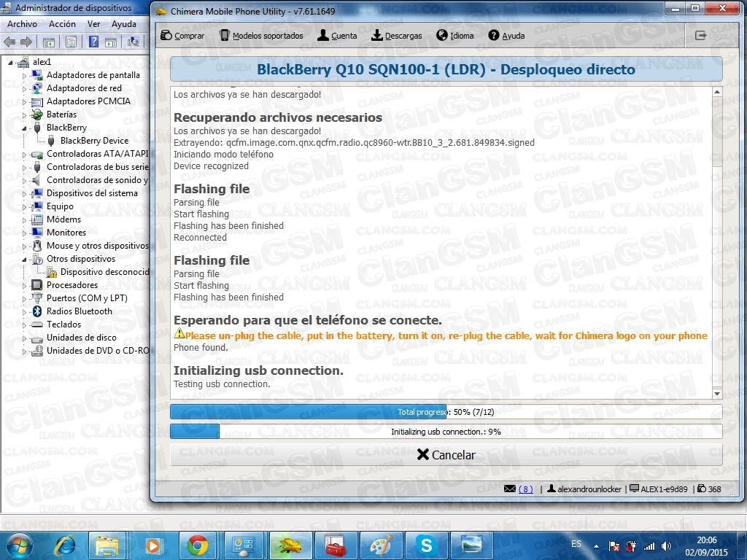Click the Mouse y otros dispositivos icon
The height and width of the screenshot is (560, 747).
pyautogui.click(x=36, y=246)
